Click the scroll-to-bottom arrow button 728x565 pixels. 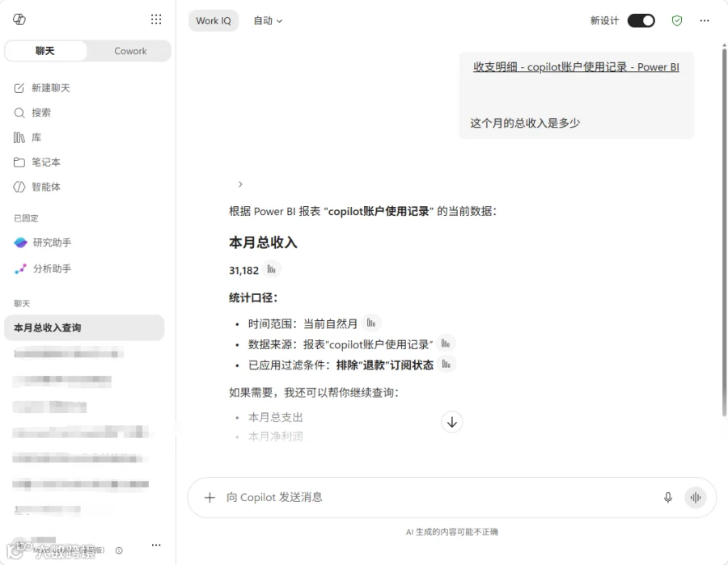[451, 422]
